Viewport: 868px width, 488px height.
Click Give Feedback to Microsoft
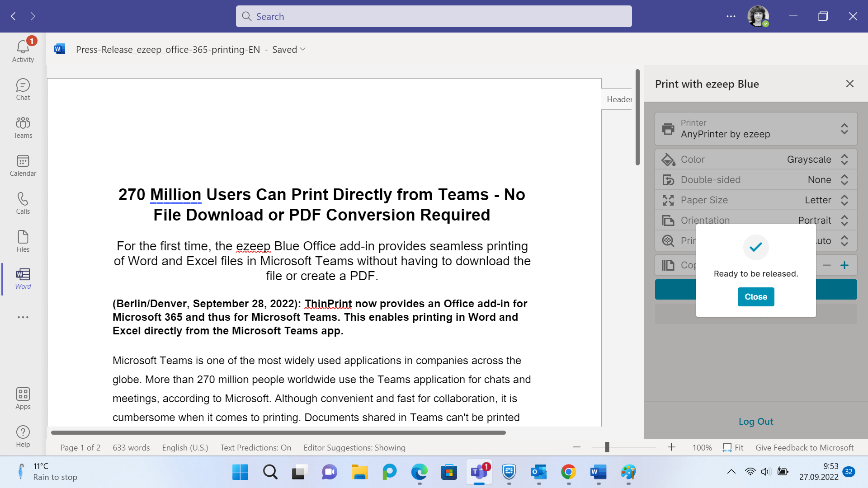click(805, 447)
